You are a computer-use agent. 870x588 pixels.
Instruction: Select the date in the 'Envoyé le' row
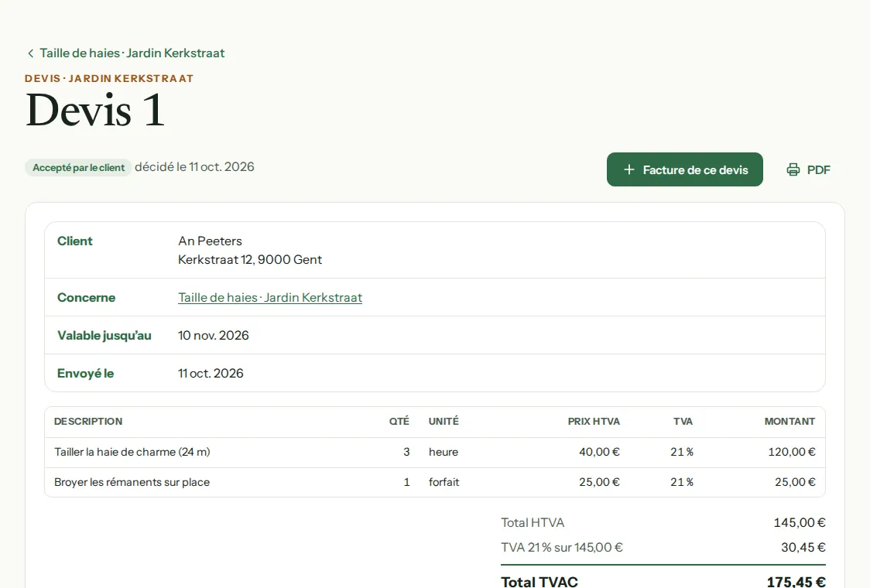(x=211, y=374)
